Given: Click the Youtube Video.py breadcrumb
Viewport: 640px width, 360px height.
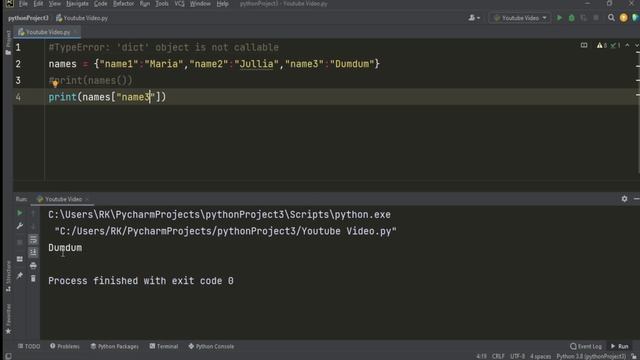Looking at the screenshot, I should point(82,18).
